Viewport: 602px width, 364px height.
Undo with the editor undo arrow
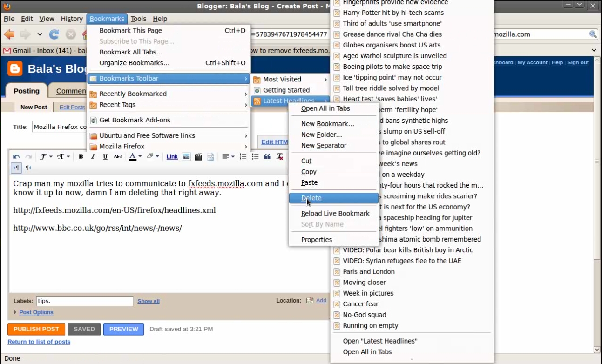[x=16, y=157]
